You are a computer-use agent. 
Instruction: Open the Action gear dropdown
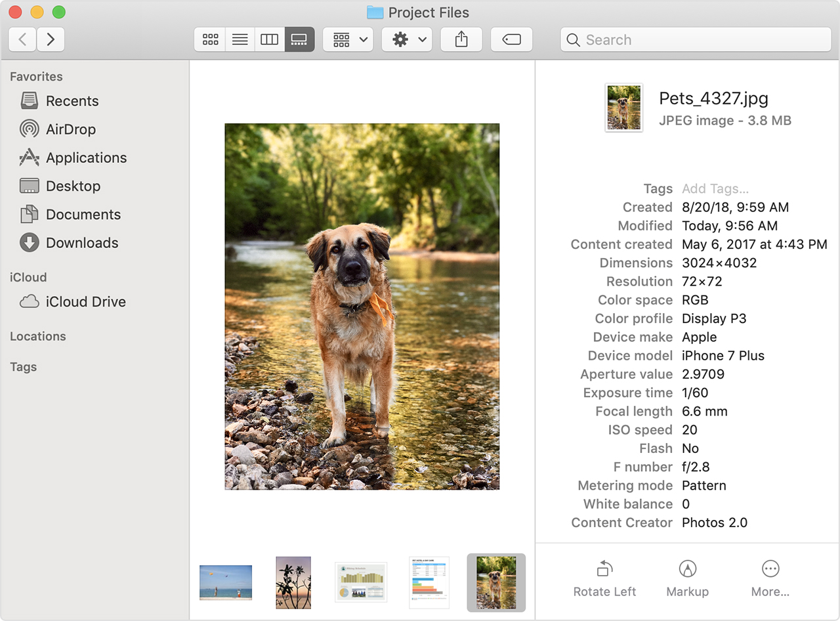coord(406,39)
